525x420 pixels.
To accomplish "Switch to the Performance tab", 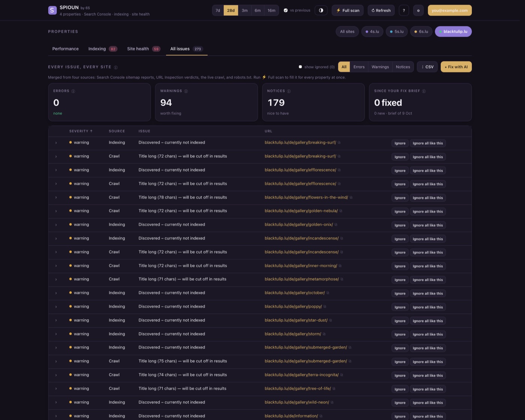I will coord(66,49).
